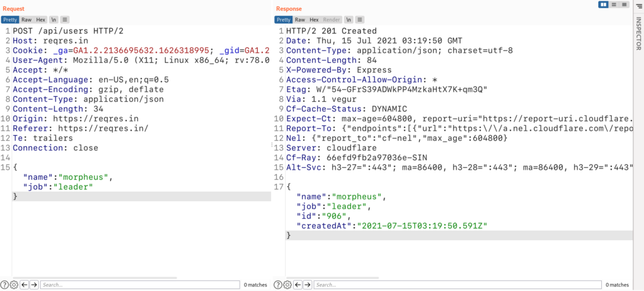The height and width of the screenshot is (291, 644).
Task: Switch Request view to Raw tab
Action: coord(26,19)
